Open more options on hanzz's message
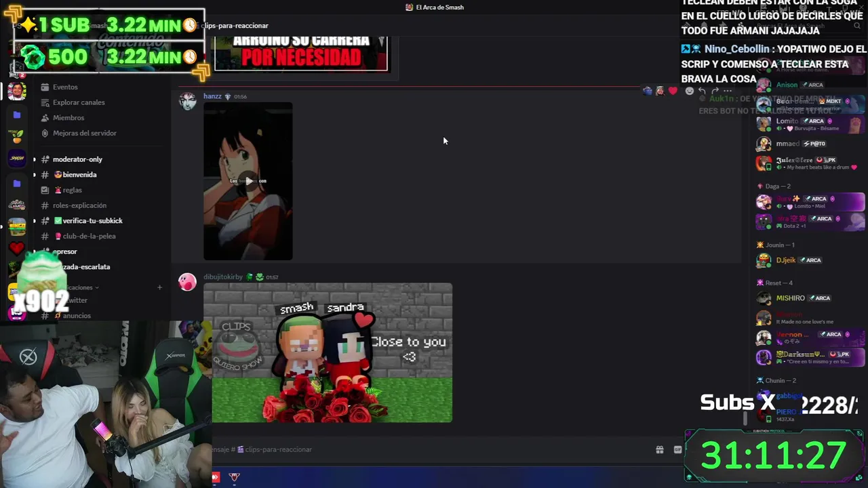The height and width of the screenshot is (488, 868). 728,91
